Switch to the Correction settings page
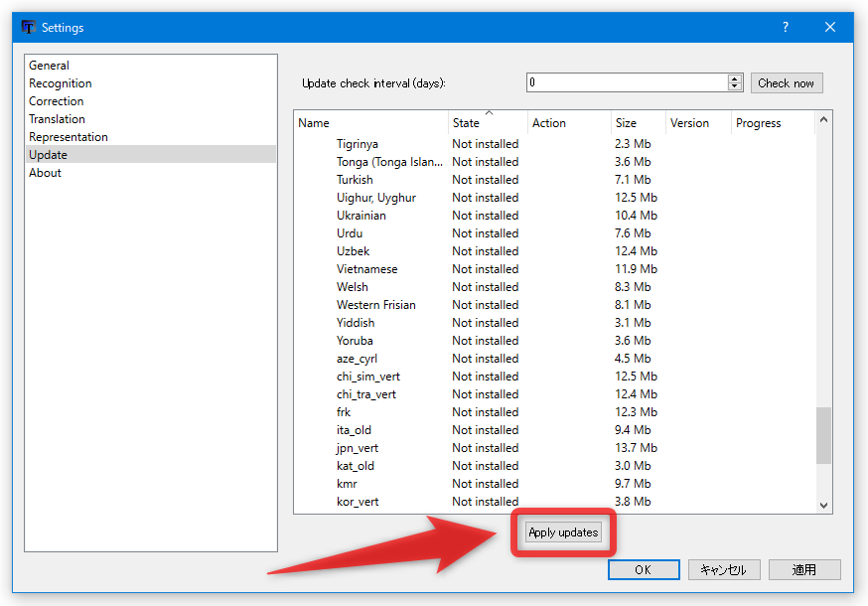 57,101
